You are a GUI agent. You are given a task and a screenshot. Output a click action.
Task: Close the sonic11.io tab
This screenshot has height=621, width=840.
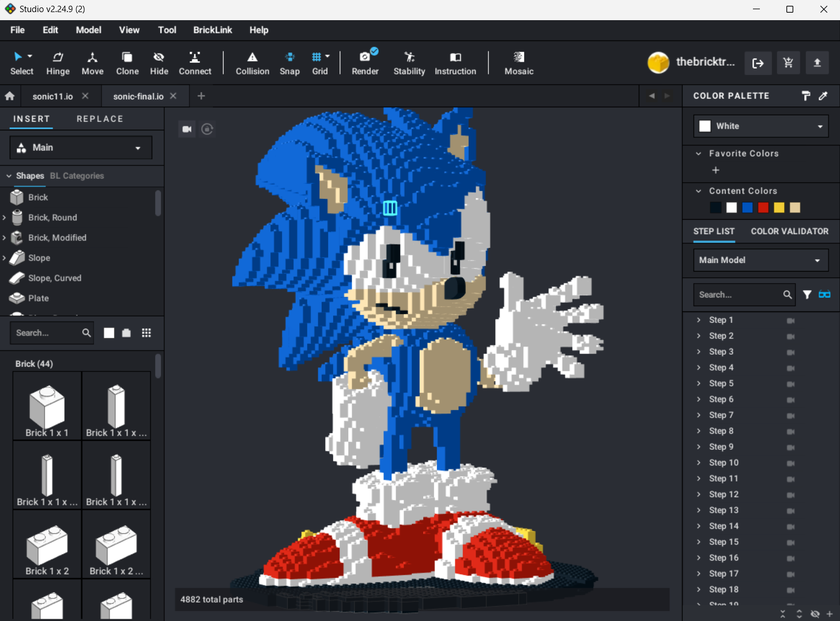pyautogui.click(x=85, y=96)
